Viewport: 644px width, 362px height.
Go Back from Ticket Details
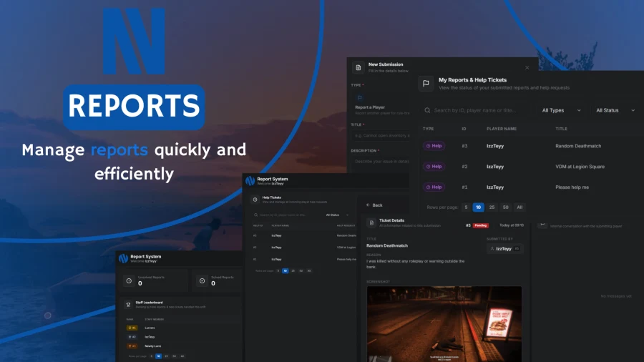click(x=374, y=205)
